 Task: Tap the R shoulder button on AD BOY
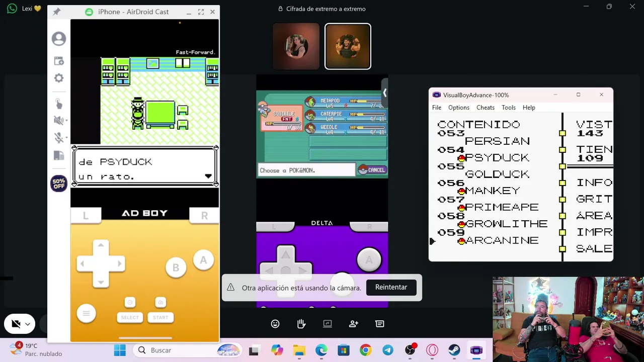(x=204, y=215)
